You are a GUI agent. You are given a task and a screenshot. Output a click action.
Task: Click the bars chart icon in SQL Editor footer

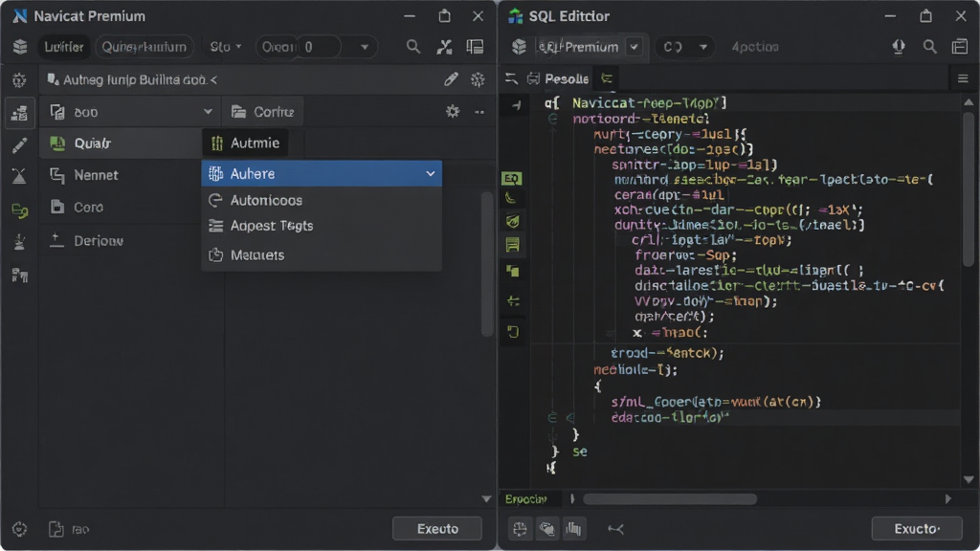point(574,529)
